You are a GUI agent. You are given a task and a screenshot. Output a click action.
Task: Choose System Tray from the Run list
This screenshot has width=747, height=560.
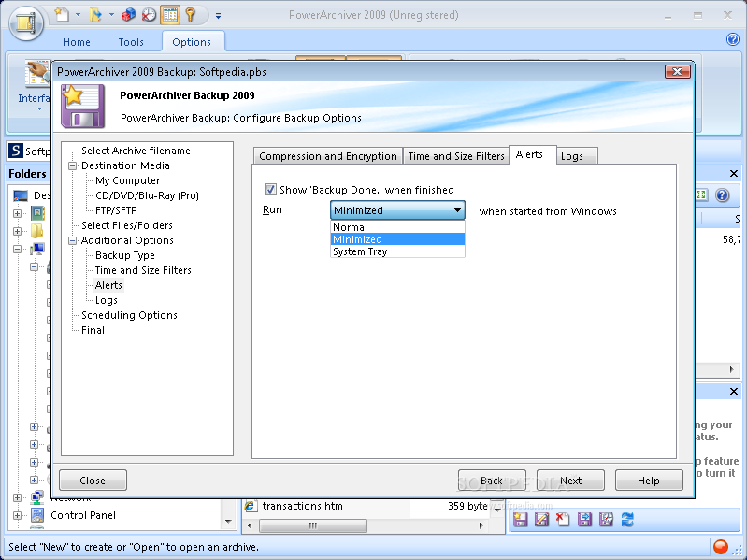397,251
